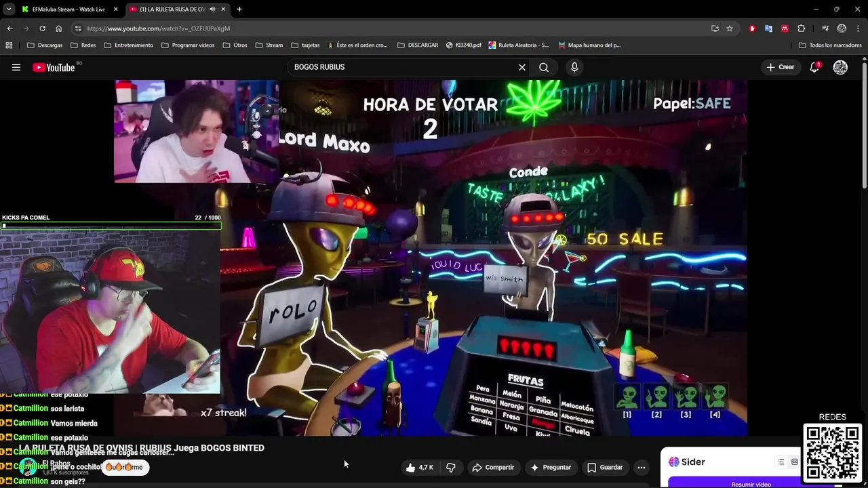Open the Descargas bookmarks folder

pos(45,45)
